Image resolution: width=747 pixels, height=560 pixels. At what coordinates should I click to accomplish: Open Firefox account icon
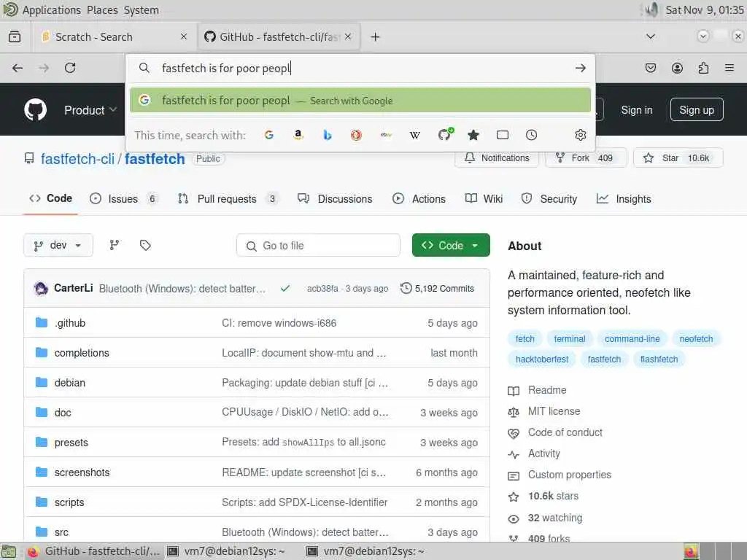tap(677, 68)
